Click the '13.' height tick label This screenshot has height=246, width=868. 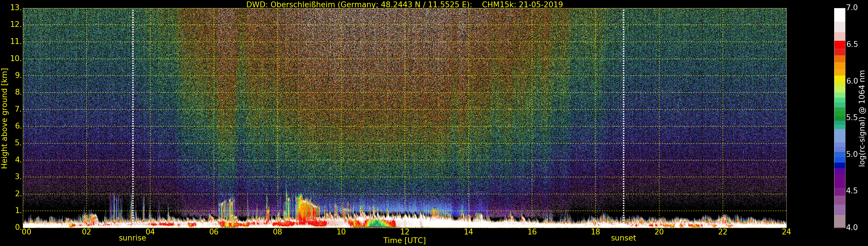tap(16, 8)
